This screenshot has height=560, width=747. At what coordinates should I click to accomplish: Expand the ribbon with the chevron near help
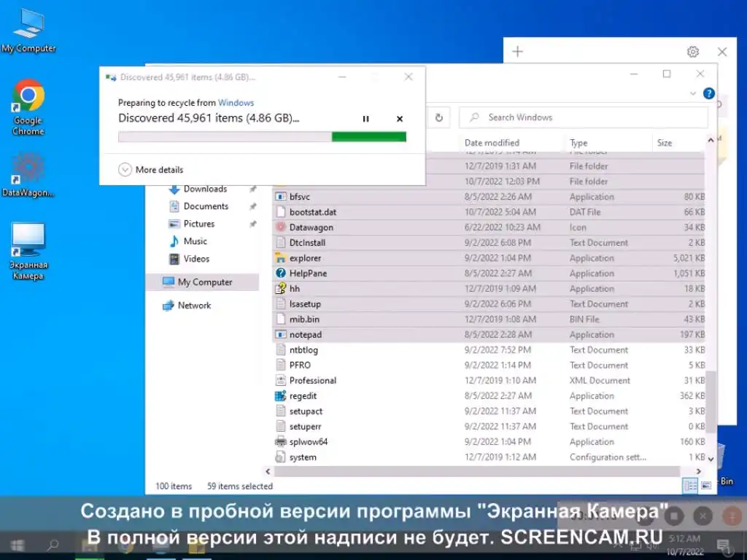point(693,93)
